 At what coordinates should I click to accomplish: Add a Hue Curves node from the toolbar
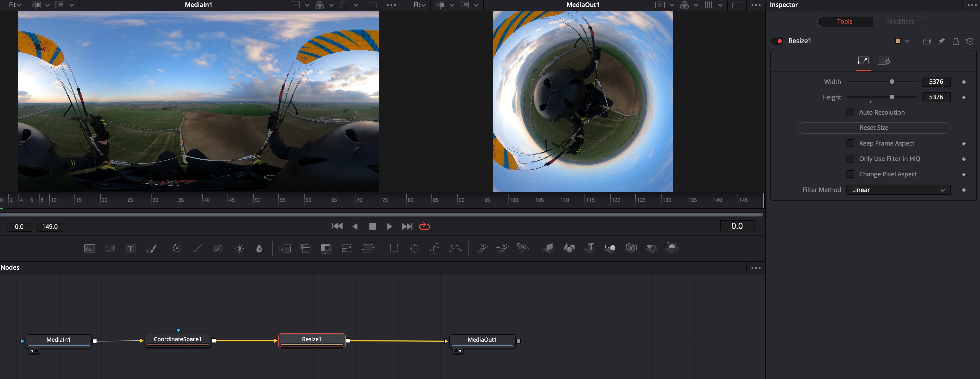point(218,249)
